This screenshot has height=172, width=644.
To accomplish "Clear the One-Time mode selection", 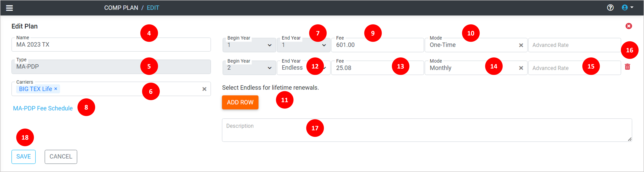I will (x=521, y=45).
